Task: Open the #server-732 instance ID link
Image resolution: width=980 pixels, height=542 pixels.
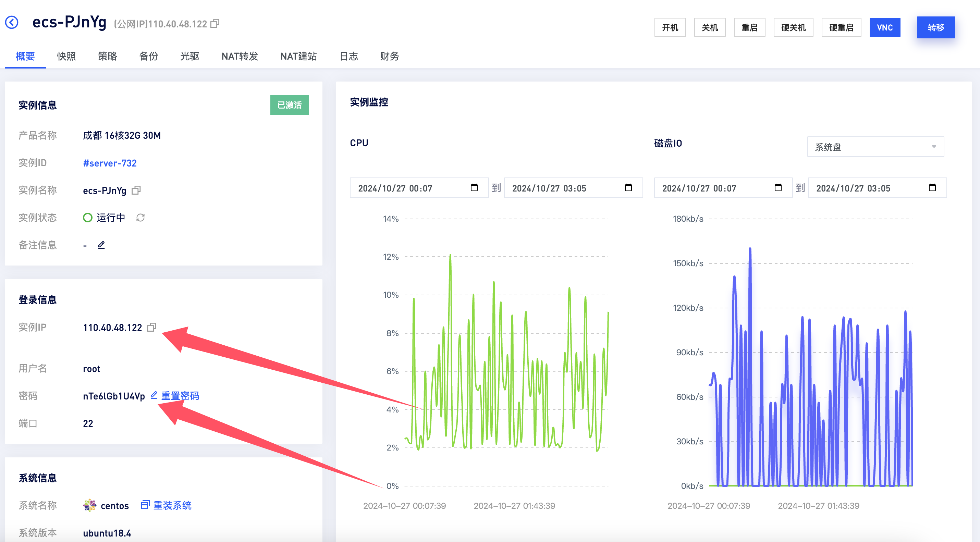Action: pos(110,163)
